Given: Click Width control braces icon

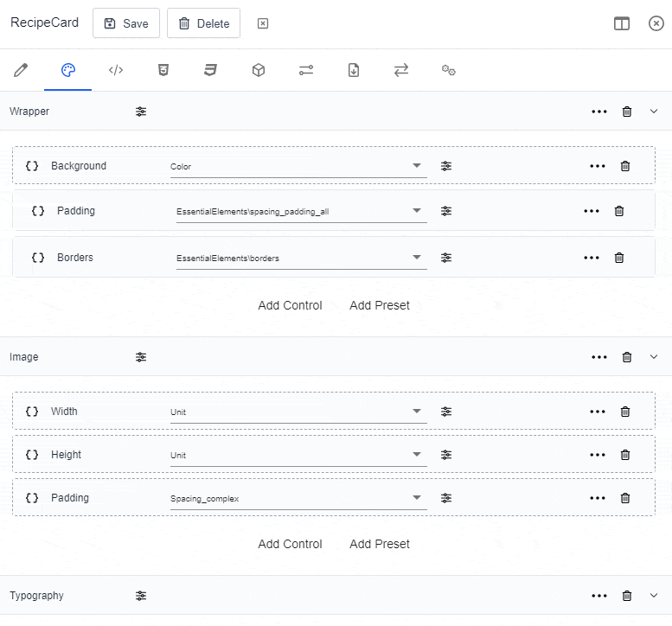Looking at the screenshot, I should tap(32, 412).
